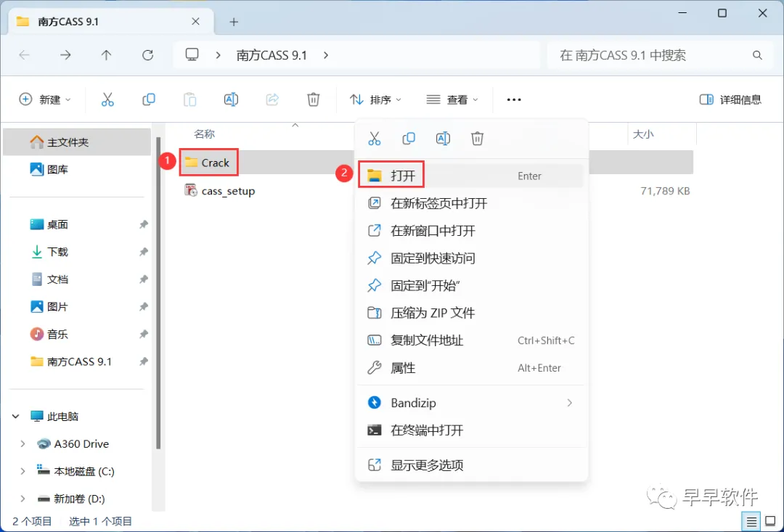Expand the chevron after 南方CASS 9.1 in the address bar
Image resolution: width=784 pixels, height=532 pixels.
point(326,55)
